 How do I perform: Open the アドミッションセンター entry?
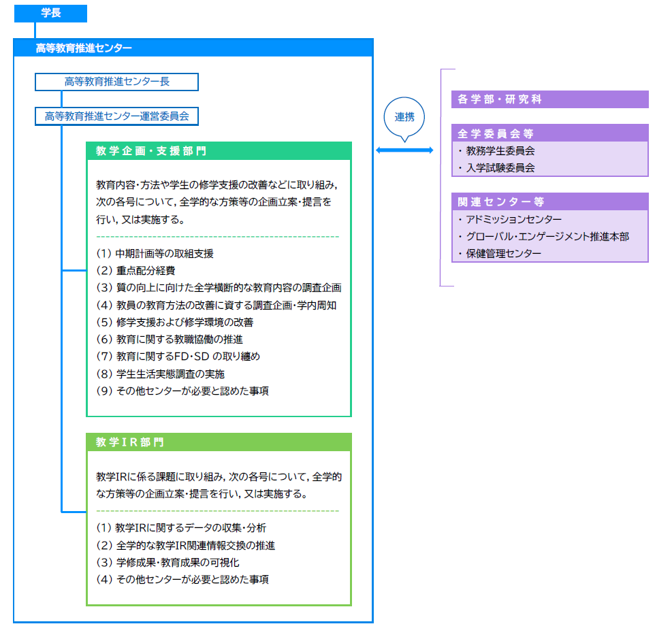click(514, 220)
